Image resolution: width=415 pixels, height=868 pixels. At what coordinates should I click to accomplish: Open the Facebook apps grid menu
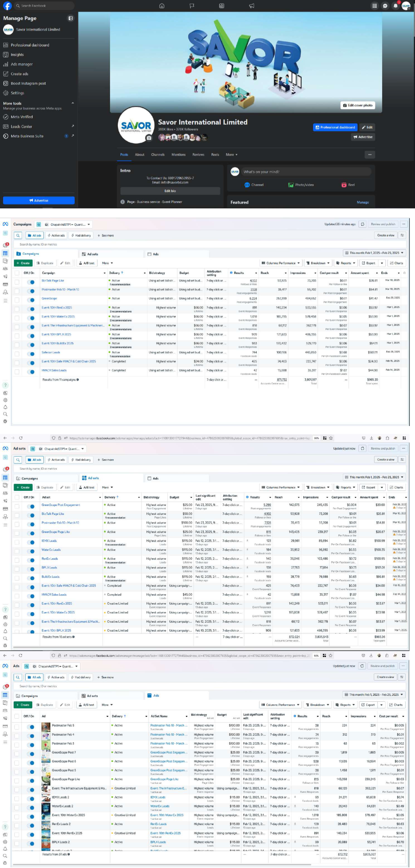[374, 6]
